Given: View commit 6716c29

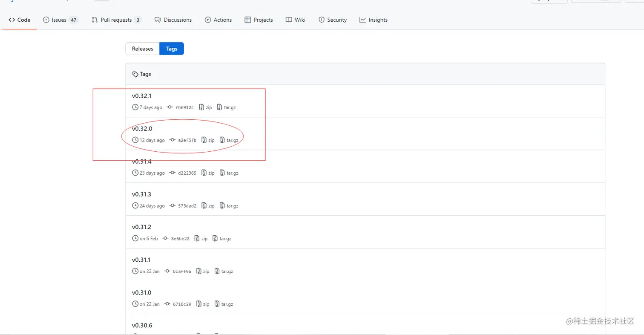Looking at the screenshot, I should [178, 304].
